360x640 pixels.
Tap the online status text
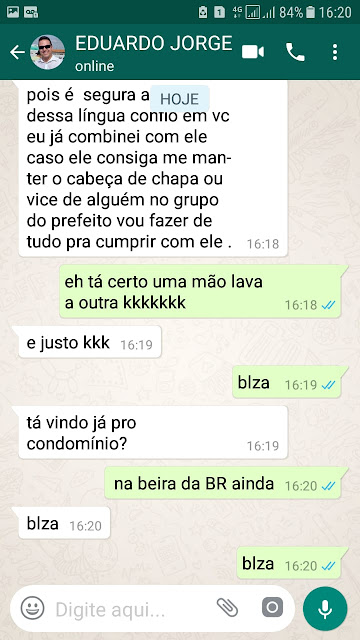(x=94, y=66)
